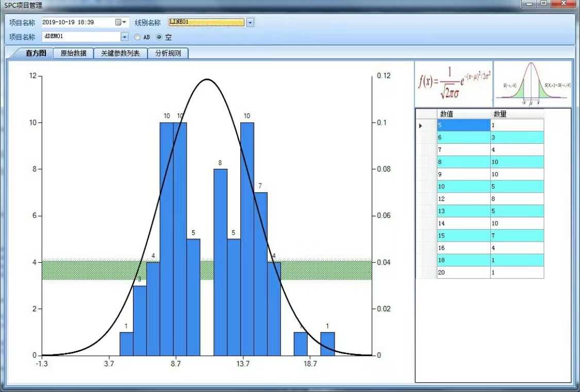Switch to the 原始数据 tab

pos(73,53)
